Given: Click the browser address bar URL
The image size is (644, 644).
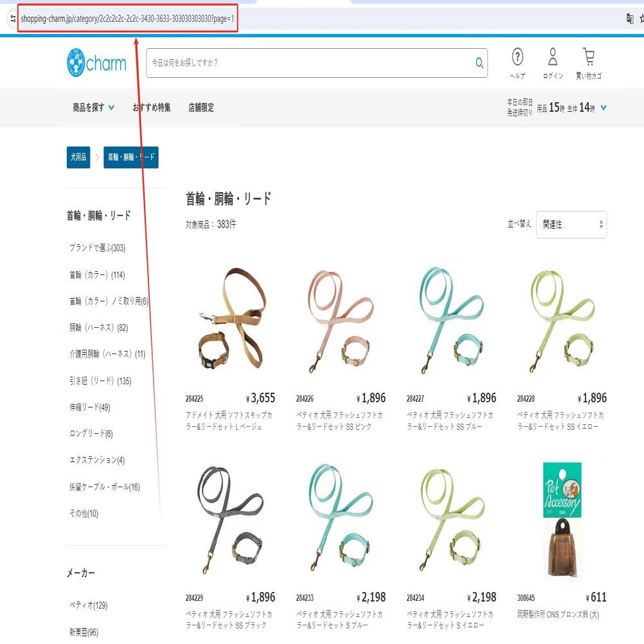Looking at the screenshot, I should 127,19.
